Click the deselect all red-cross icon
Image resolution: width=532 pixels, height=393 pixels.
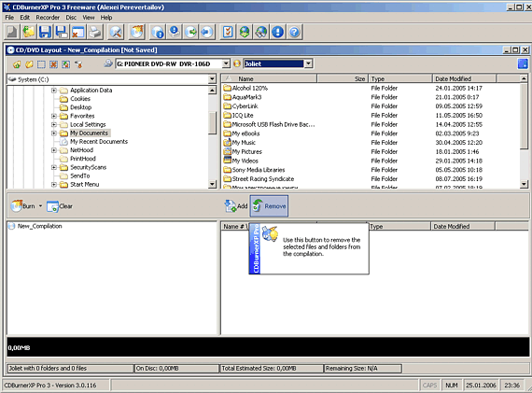53,64
